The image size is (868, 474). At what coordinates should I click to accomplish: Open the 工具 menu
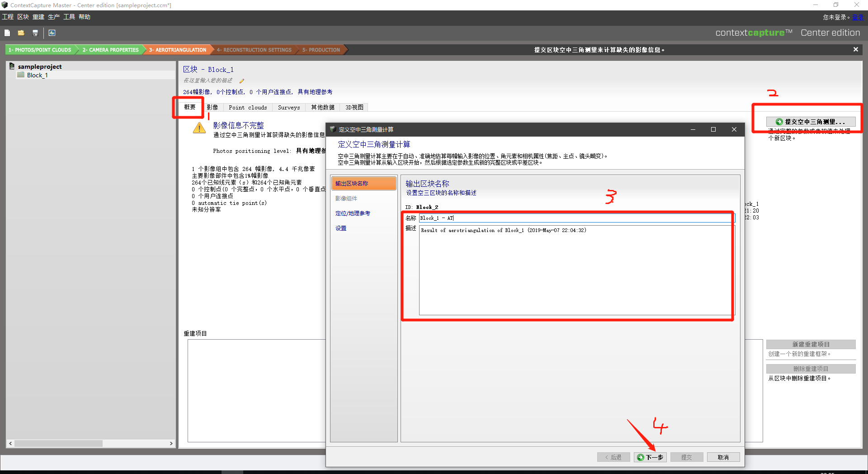click(x=69, y=17)
